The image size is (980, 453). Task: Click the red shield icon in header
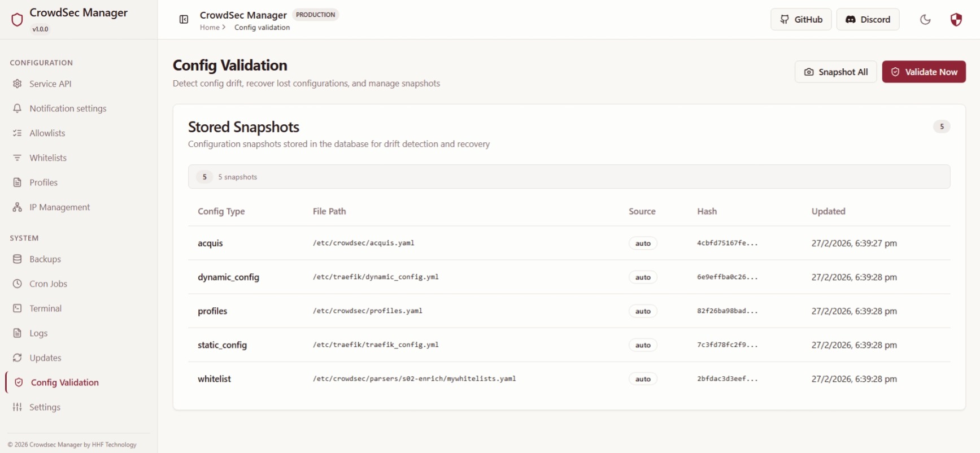click(x=956, y=20)
